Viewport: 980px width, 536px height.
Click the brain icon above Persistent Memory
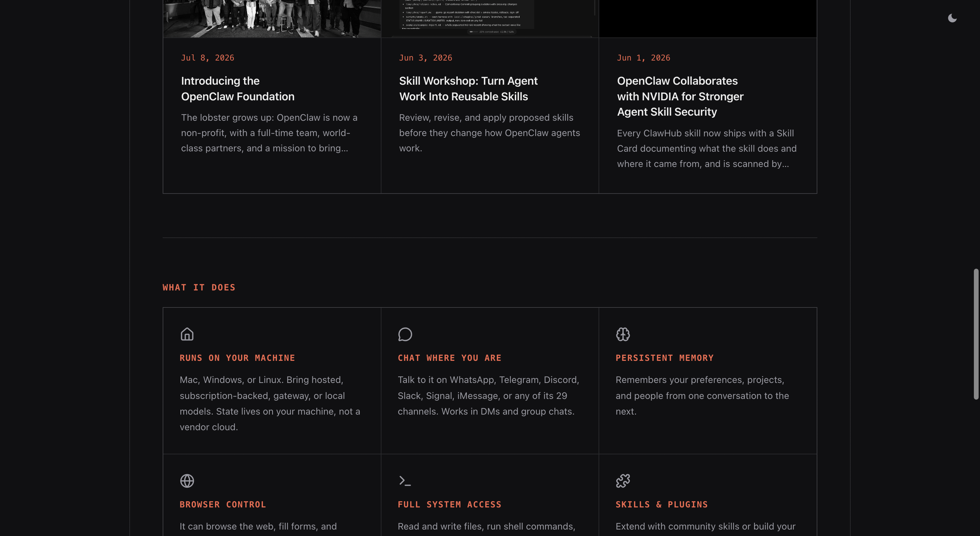(x=623, y=334)
